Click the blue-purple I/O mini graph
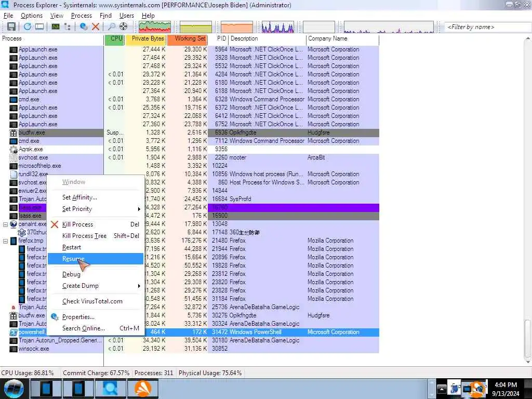Image resolution: width=532 pixels, height=399 pixels. point(278,27)
